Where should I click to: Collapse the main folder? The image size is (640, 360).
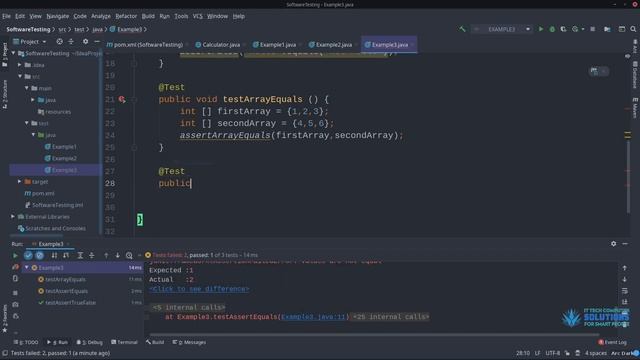[27, 88]
